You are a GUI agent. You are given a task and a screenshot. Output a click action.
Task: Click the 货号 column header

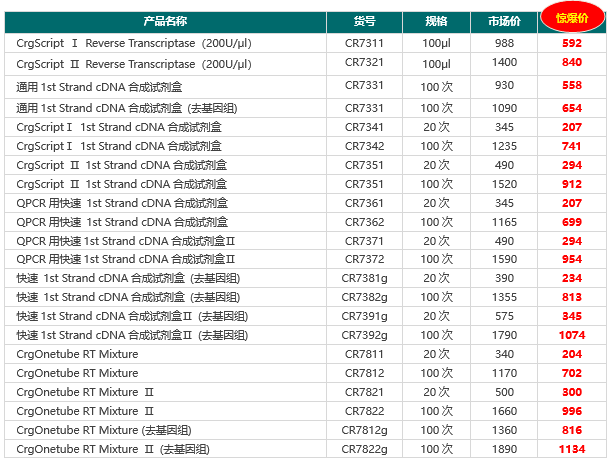(364, 21)
